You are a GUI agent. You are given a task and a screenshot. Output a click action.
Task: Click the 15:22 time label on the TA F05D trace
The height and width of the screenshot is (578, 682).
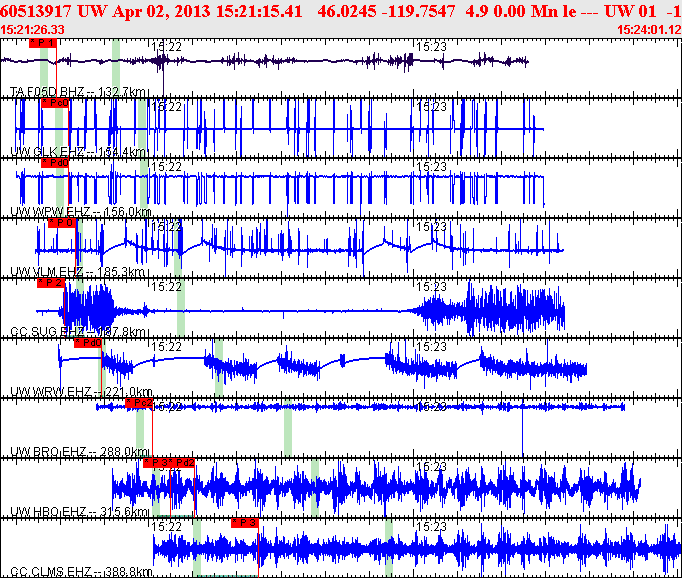click(167, 46)
